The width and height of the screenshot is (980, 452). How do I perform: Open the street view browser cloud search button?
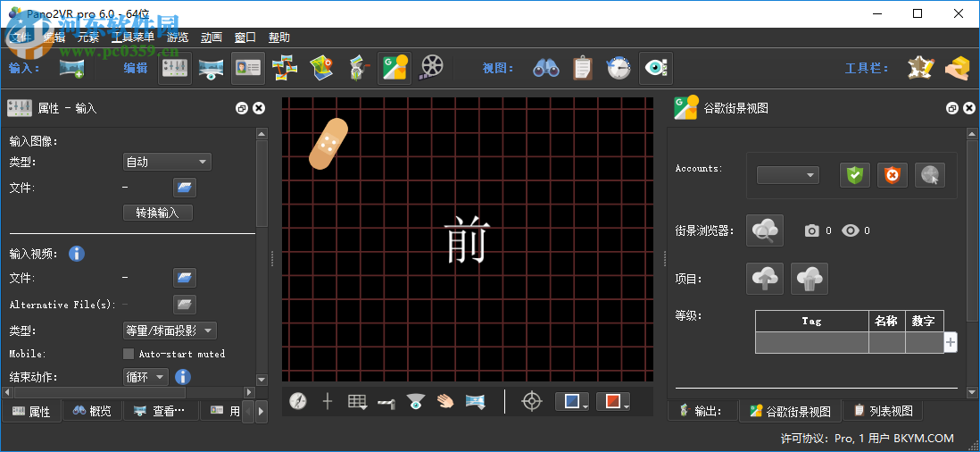(x=765, y=230)
